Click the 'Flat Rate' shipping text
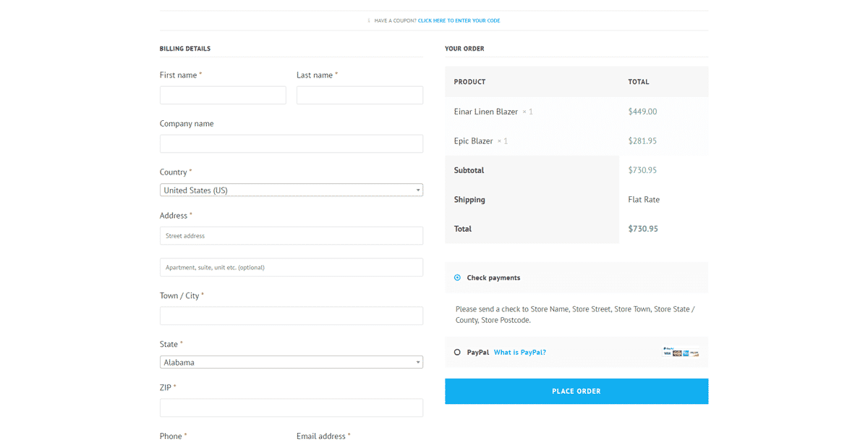The image size is (868, 446). point(644,200)
